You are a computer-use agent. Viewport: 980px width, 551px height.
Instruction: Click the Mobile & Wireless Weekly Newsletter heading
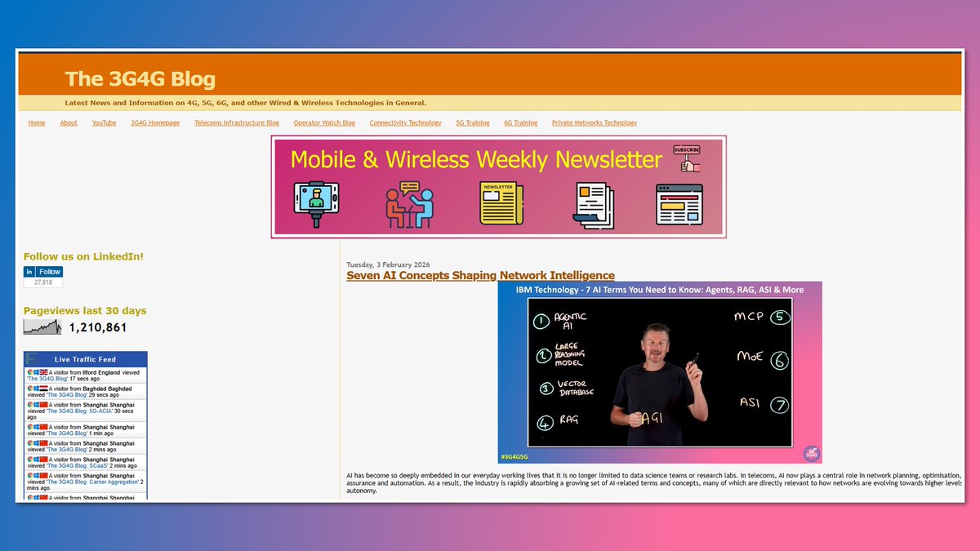tap(476, 158)
